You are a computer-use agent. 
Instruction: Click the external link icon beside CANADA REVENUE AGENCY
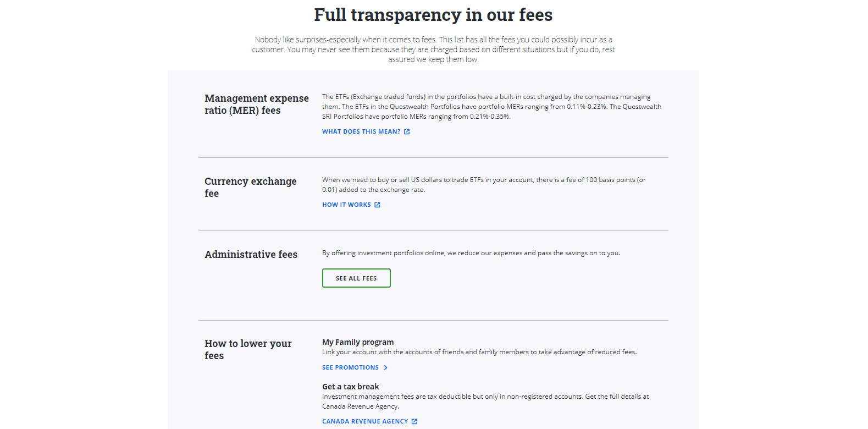point(414,421)
